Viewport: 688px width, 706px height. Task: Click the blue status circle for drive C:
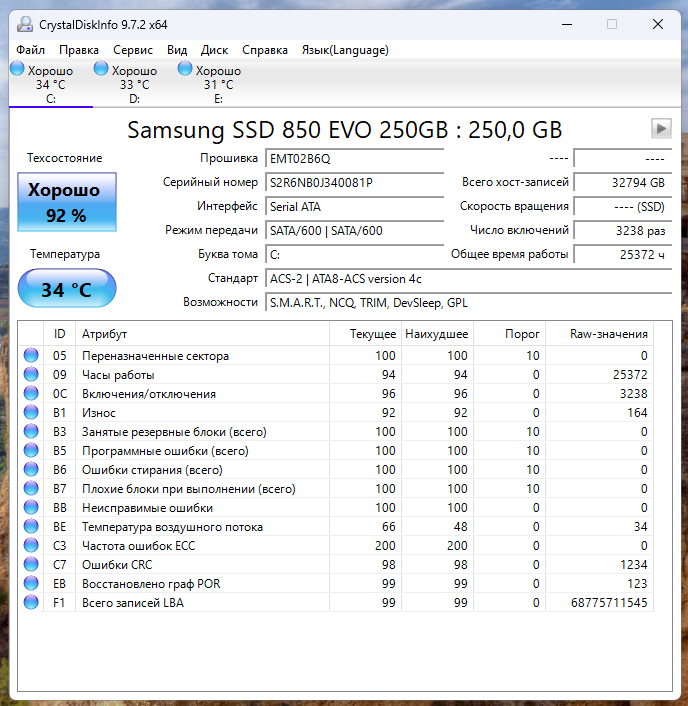[17, 68]
